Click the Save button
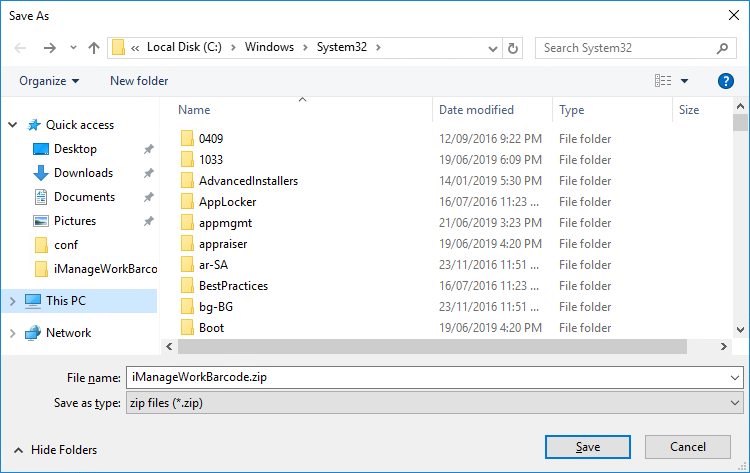 (x=587, y=447)
